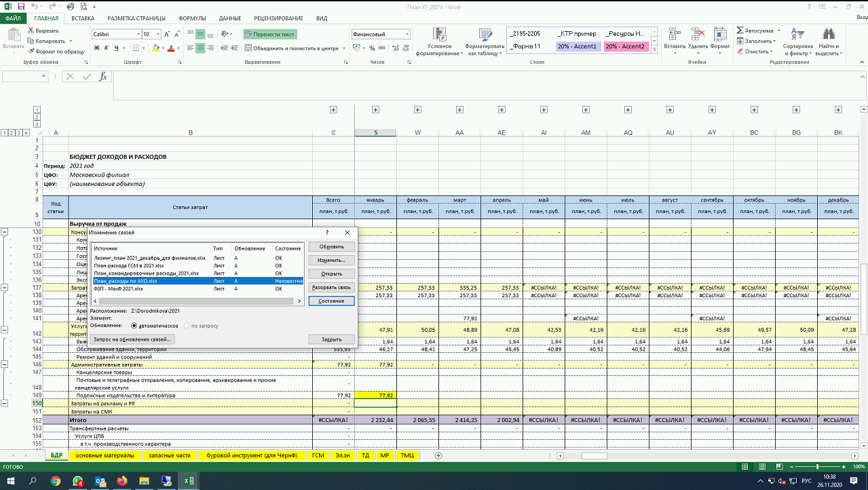Click the decrease indent icon
Screen dimensions: 868x490
coord(225,48)
